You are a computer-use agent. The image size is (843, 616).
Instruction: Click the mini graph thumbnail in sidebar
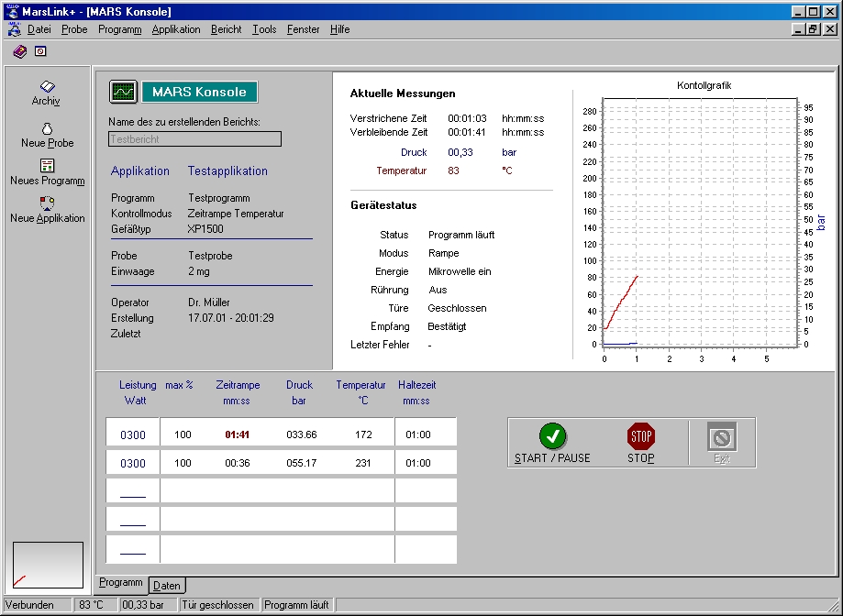point(48,565)
